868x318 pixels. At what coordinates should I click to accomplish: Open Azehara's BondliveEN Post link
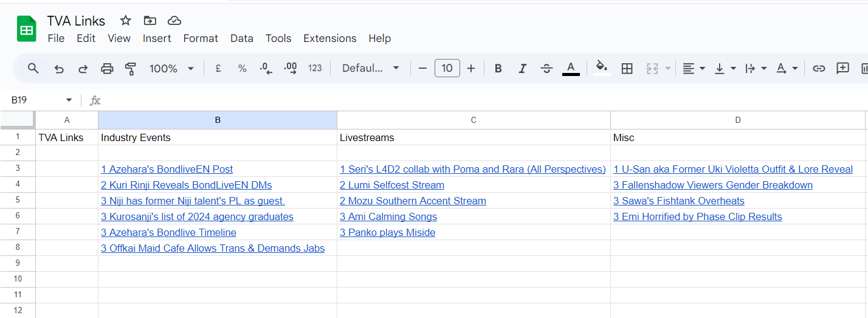[167, 169]
